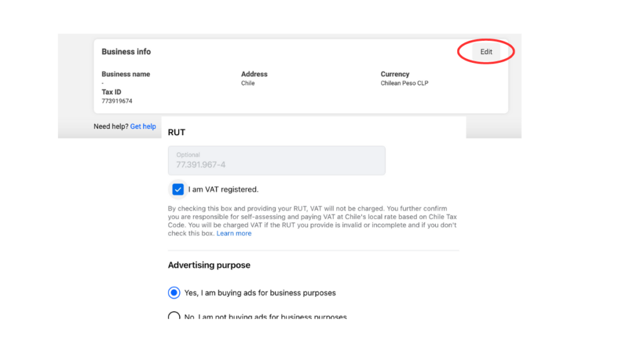Viewport: 644px width, 337px height.
Task: Click the Business name label
Action: click(x=126, y=74)
